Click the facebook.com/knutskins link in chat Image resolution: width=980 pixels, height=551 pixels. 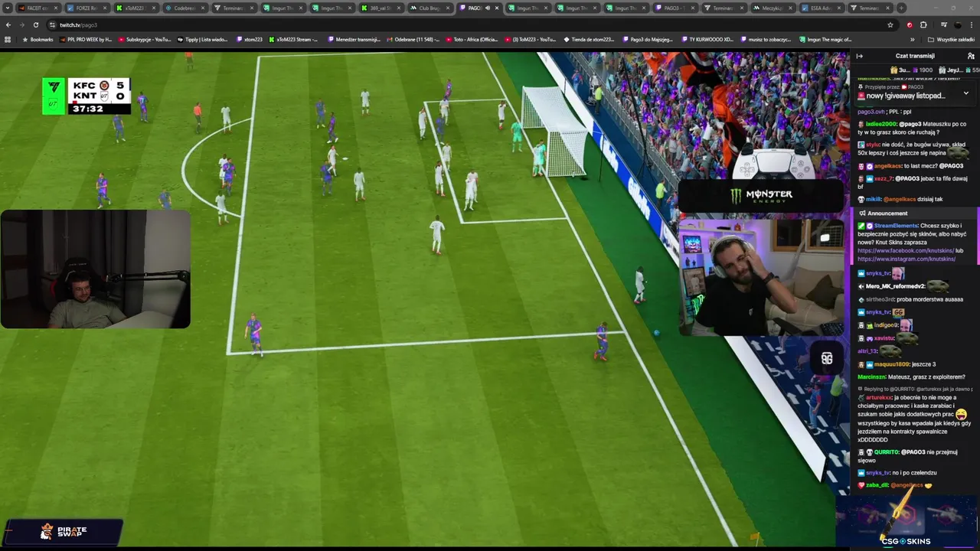tap(906, 250)
